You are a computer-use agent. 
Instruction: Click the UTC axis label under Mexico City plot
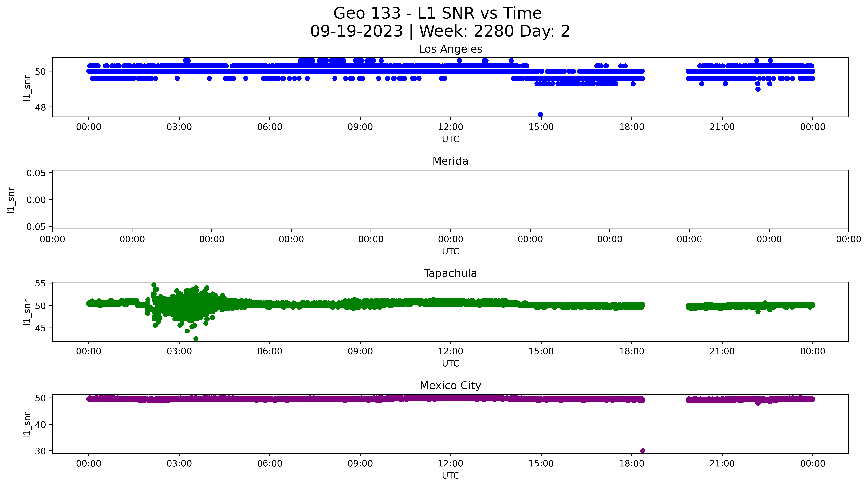point(451,476)
